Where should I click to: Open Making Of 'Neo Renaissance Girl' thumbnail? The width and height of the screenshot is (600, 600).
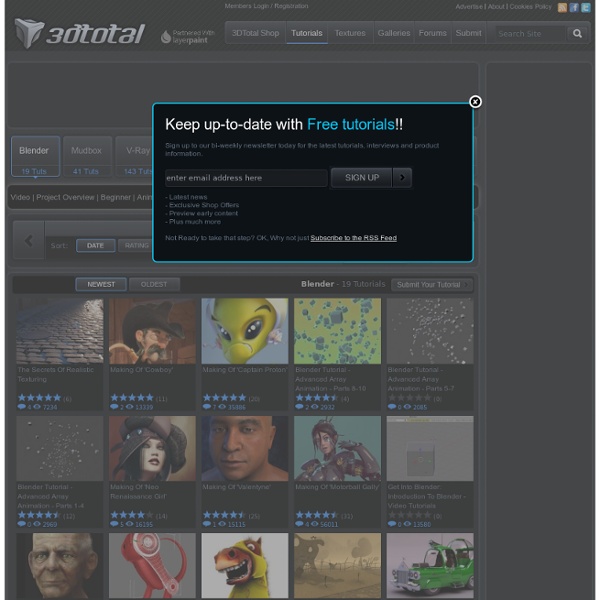click(x=152, y=448)
